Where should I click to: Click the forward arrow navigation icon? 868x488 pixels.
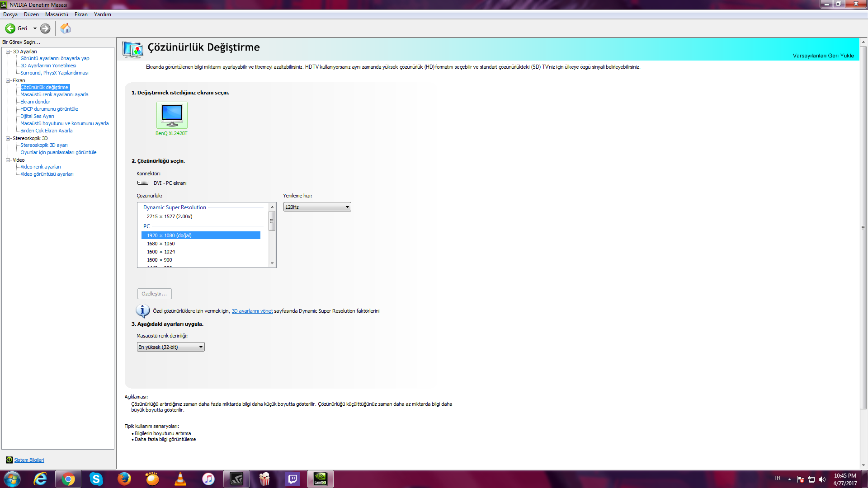[x=45, y=28]
